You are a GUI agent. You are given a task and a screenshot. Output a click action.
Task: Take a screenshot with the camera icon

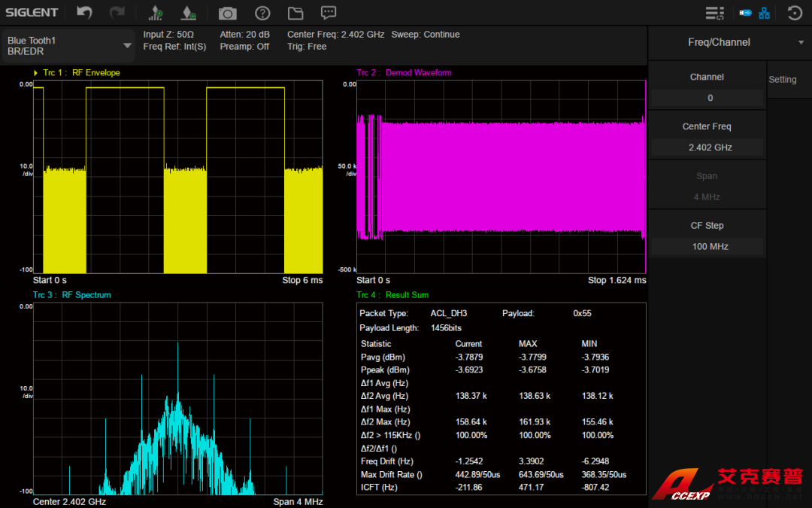click(x=227, y=13)
